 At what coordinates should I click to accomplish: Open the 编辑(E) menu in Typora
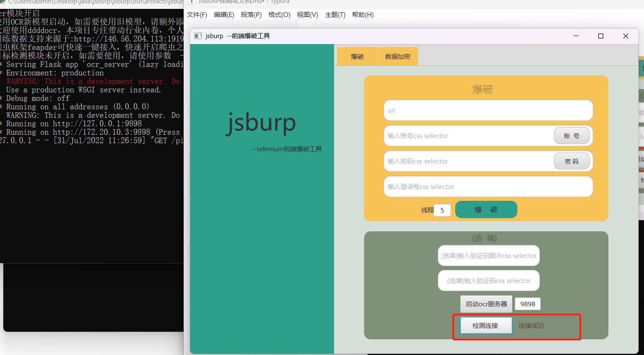(x=224, y=15)
